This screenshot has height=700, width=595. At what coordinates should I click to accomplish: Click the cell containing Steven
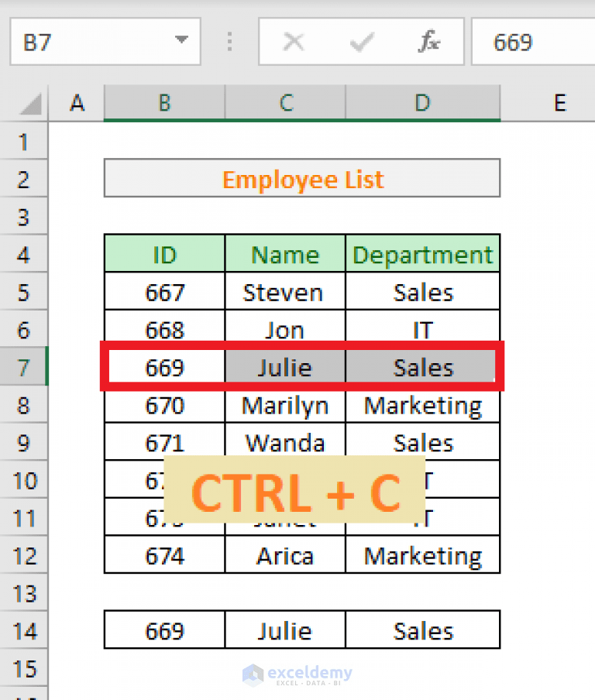[x=284, y=292]
